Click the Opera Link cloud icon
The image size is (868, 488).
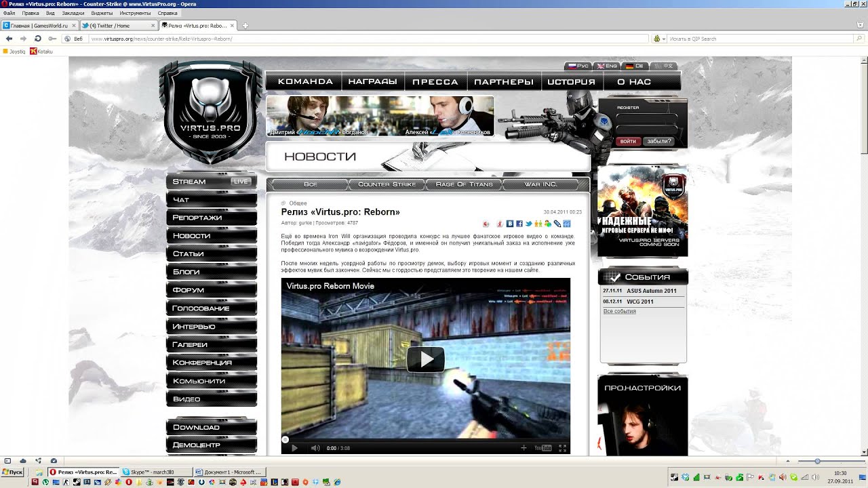tap(23, 461)
